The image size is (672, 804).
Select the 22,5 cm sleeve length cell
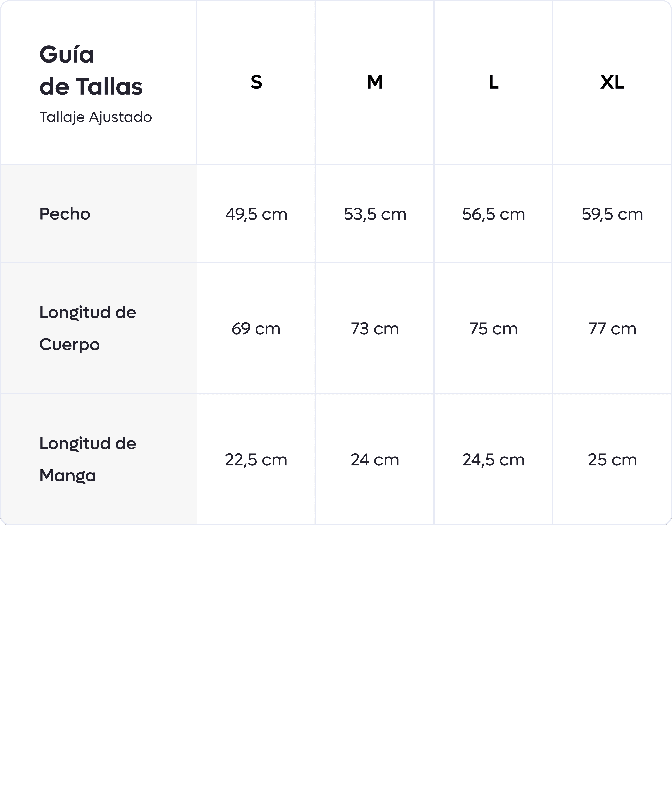pyautogui.click(x=256, y=460)
